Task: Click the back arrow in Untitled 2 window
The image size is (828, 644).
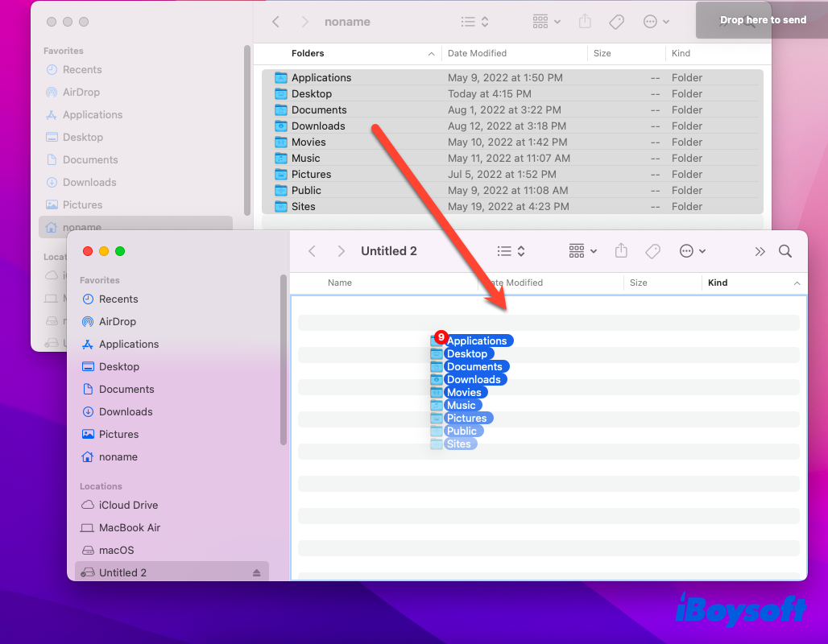Action: pos(313,251)
